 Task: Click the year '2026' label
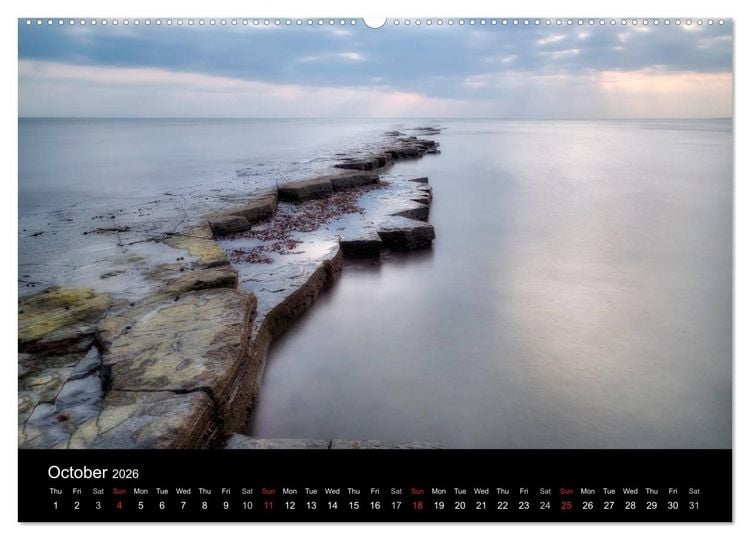point(125,474)
